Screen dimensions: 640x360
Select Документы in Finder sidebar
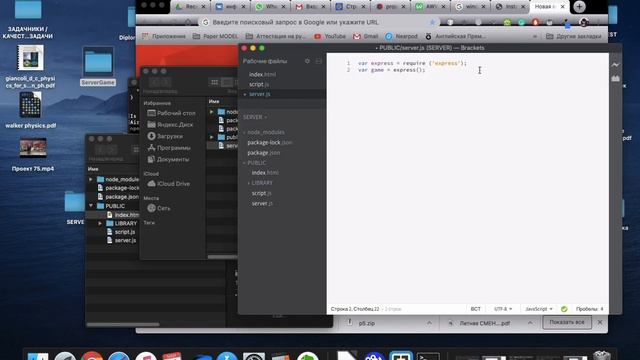[x=168, y=159]
